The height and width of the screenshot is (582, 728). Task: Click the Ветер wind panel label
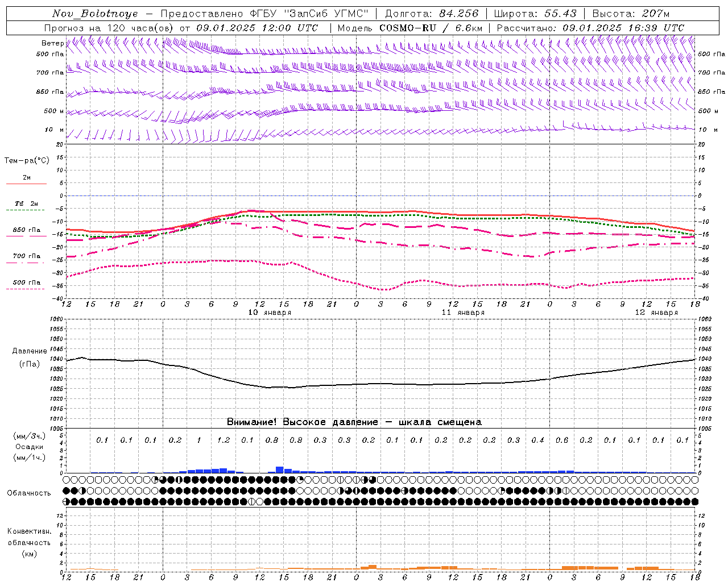tap(52, 43)
